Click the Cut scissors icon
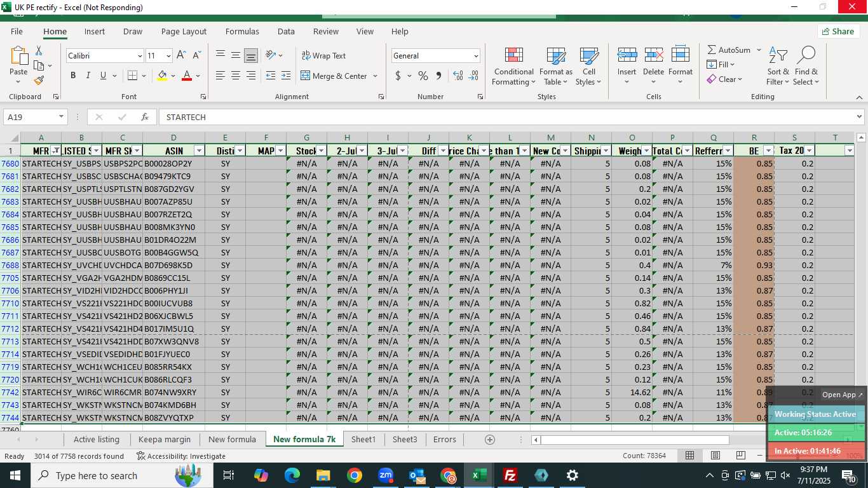Viewport: 868px width, 488px height. click(x=39, y=51)
